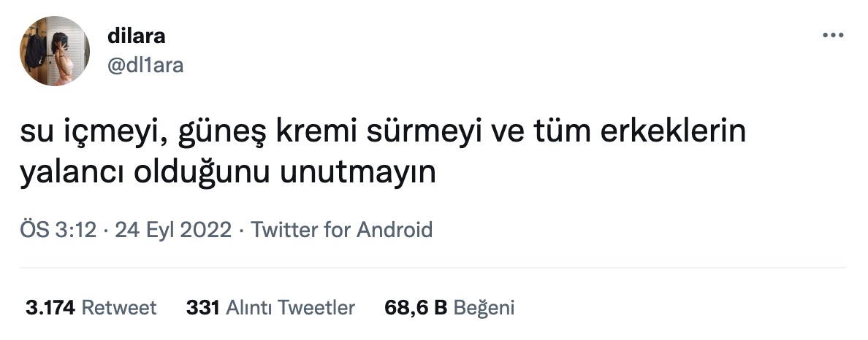
Task: Show the Beğeni likes list
Action: click(x=484, y=307)
